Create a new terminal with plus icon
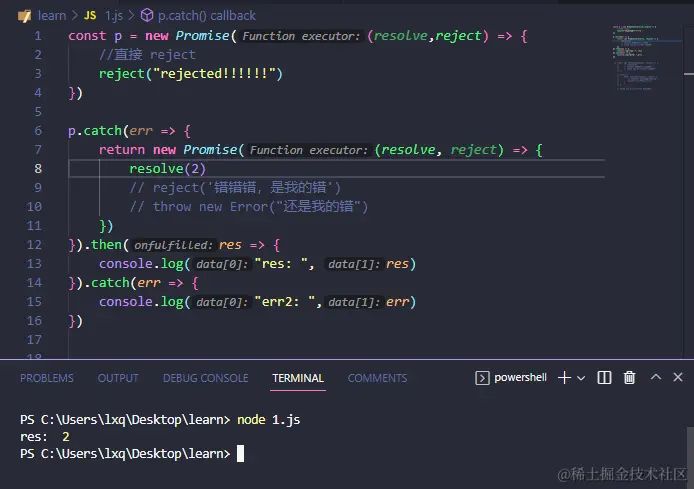Viewport: 694px width, 489px height. (564, 377)
